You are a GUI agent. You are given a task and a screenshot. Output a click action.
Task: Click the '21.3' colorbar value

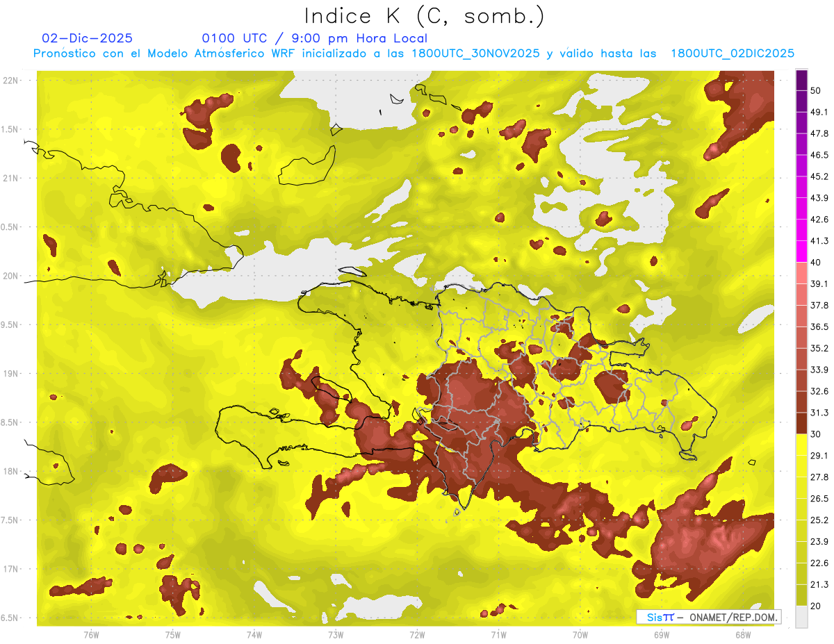(819, 584)
